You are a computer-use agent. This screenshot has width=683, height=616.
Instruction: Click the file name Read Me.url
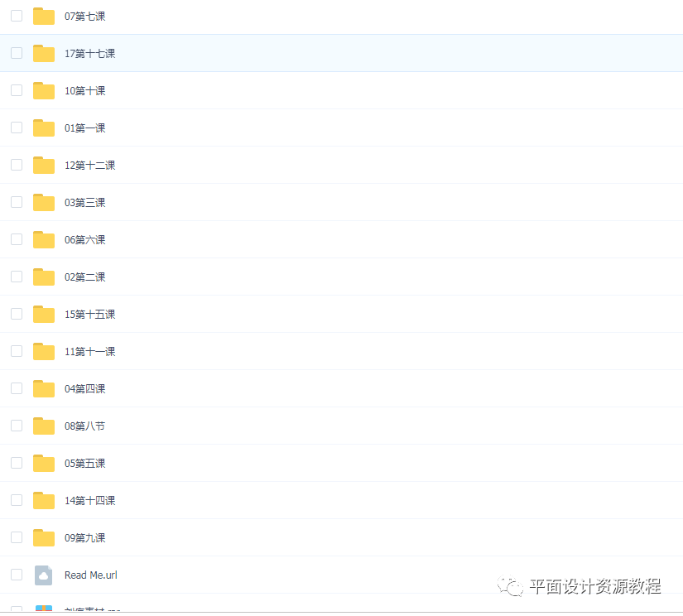tap(91, 575)
